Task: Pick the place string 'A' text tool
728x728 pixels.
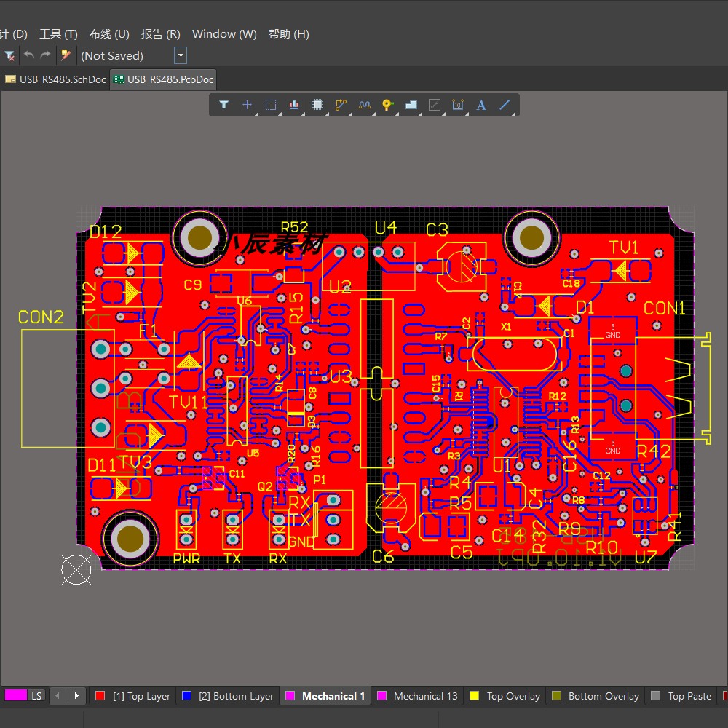Action: (481, 105)
